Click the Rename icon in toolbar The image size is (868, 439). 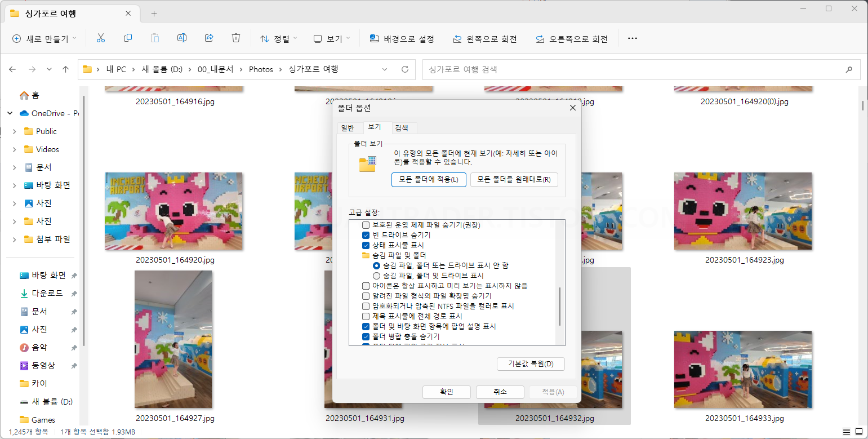182,38
